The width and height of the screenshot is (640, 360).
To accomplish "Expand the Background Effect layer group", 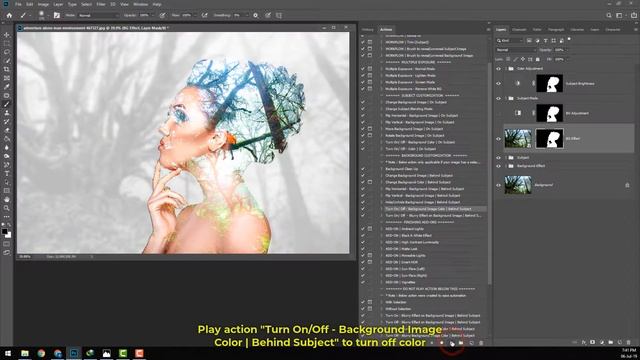I will (x=506, y=166).
